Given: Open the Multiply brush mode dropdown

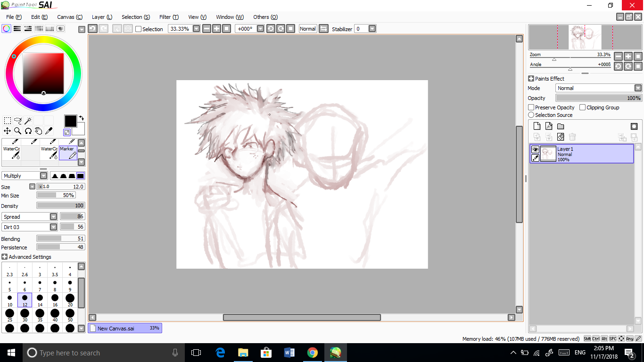Looking at the screenshot, I should [43, 176].
